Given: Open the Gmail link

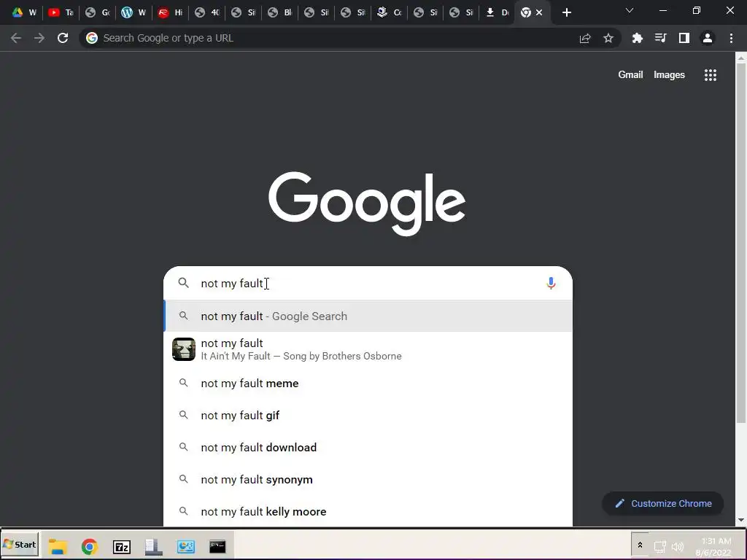Looking at the screenshot, I should 630,75.
